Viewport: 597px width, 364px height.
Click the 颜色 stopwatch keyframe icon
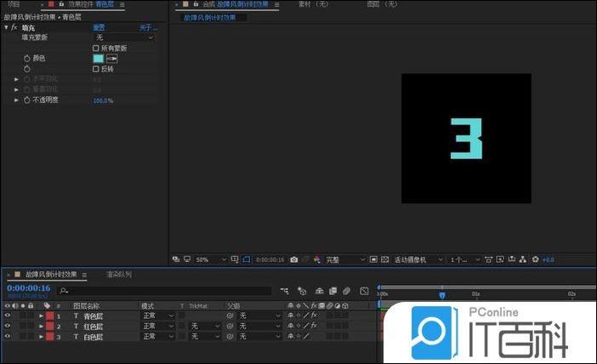pos(26,59)
